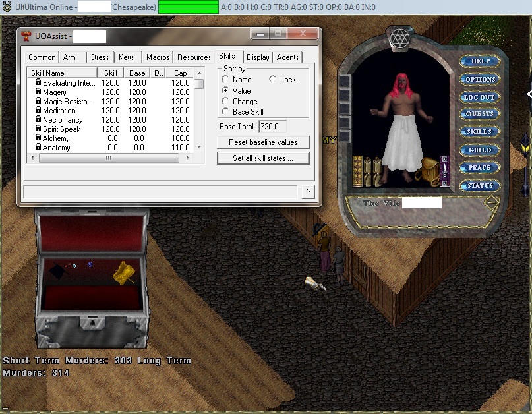Screen dimensions: 532x414
Task: Select the Value sort option
Action: pyautogui.click(x=225, y=90)
